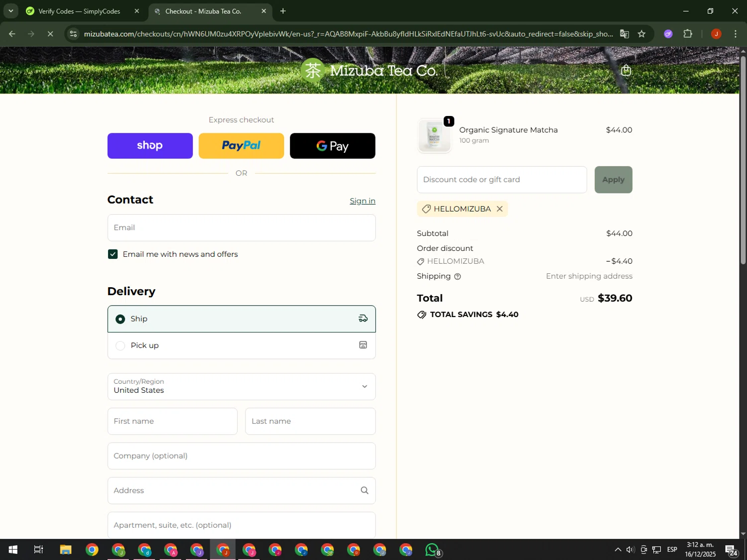
Task: Show hidden system tray icons
Action: pos(618,550)
